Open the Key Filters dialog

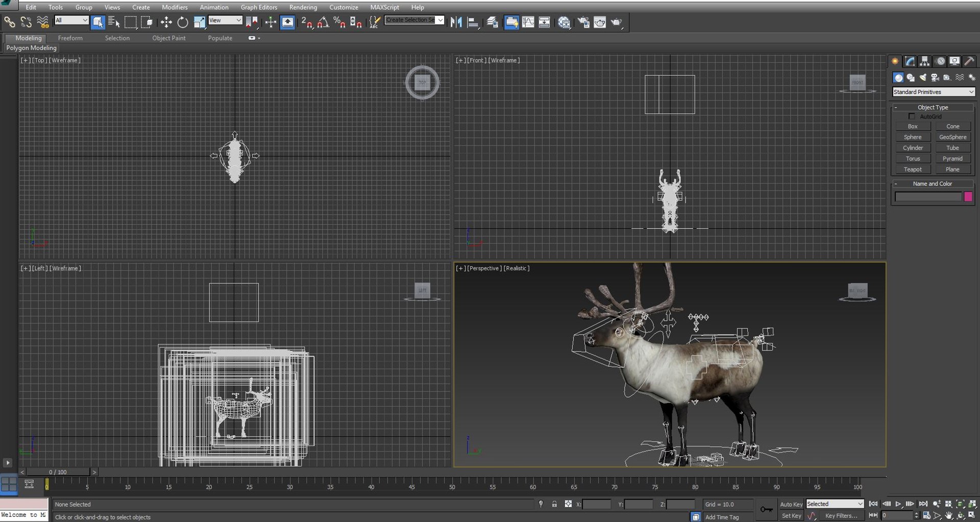click(x=841, y=516)
